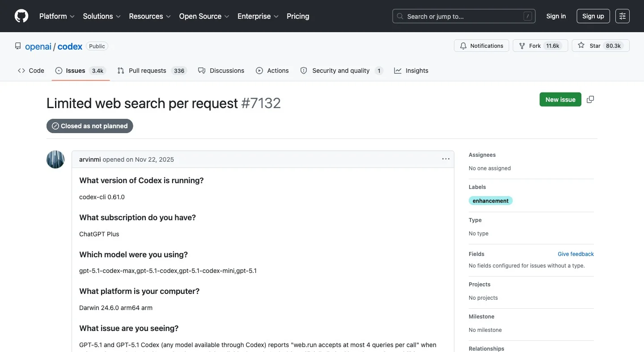This screenshot has width=644, height=352.
Task: Click the No one assigned text
Action: [x=490, y=168]
